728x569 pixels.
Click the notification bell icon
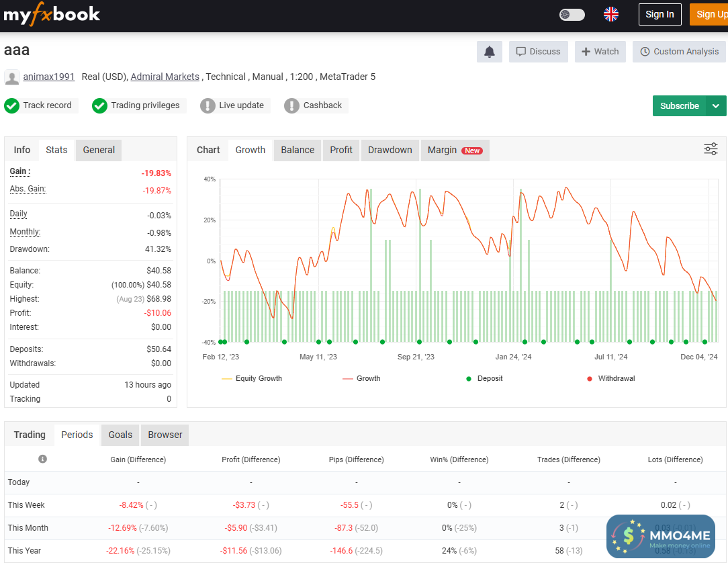tap(490, 52)
